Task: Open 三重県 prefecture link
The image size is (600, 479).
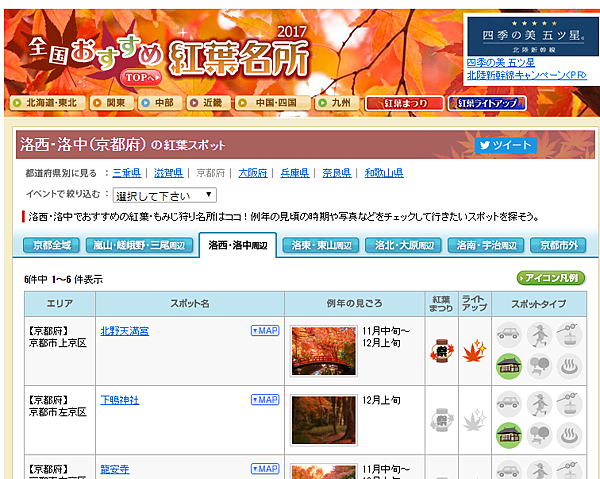Action: [x=127, y=173]
